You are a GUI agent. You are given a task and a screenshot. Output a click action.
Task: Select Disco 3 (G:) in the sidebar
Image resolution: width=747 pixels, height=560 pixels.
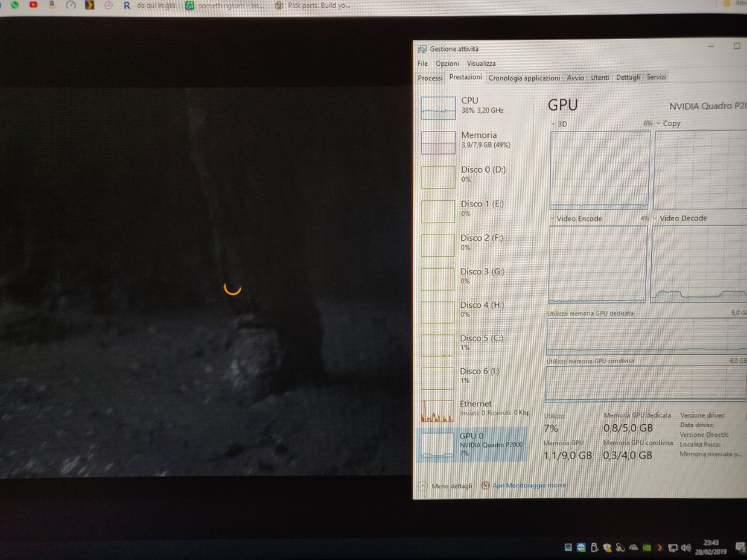point(474,278)
